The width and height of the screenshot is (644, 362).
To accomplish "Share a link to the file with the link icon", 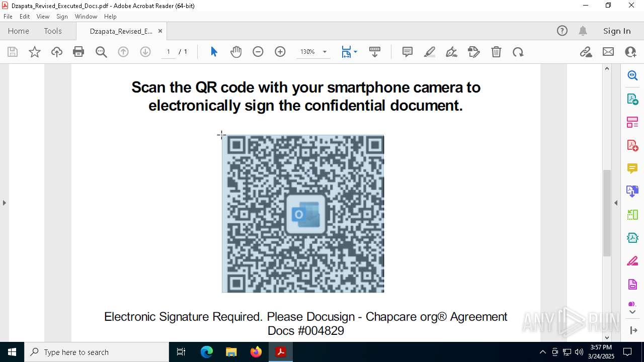I will click(x=586, y=52).
